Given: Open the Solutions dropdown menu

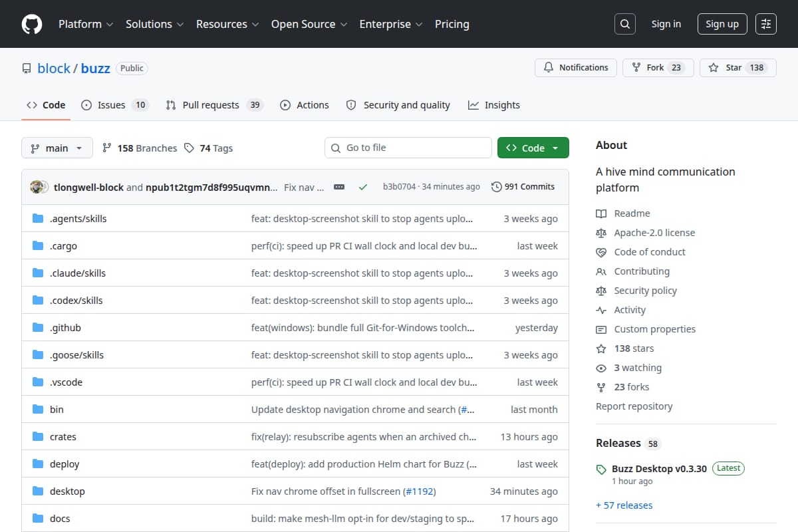Looking at the screenshot, I should pyautogui.click(x=154, y=24).
